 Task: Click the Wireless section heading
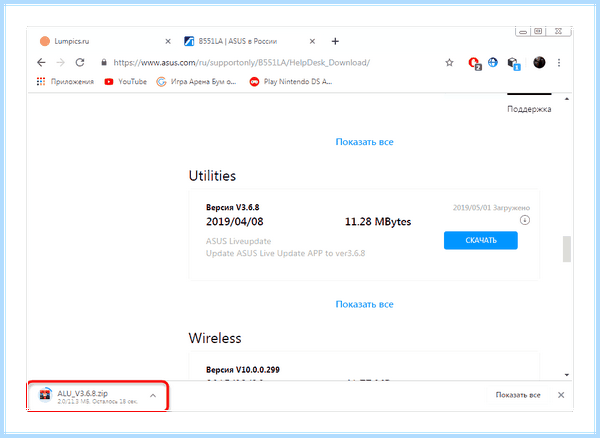pos(215,338)
